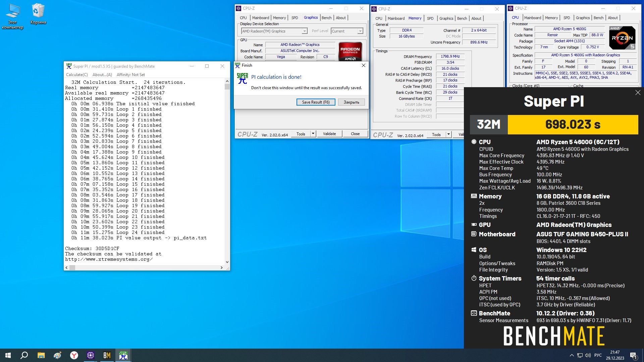
Task: Open Yandex Browser from the taskbar
Action: [74, 355]
